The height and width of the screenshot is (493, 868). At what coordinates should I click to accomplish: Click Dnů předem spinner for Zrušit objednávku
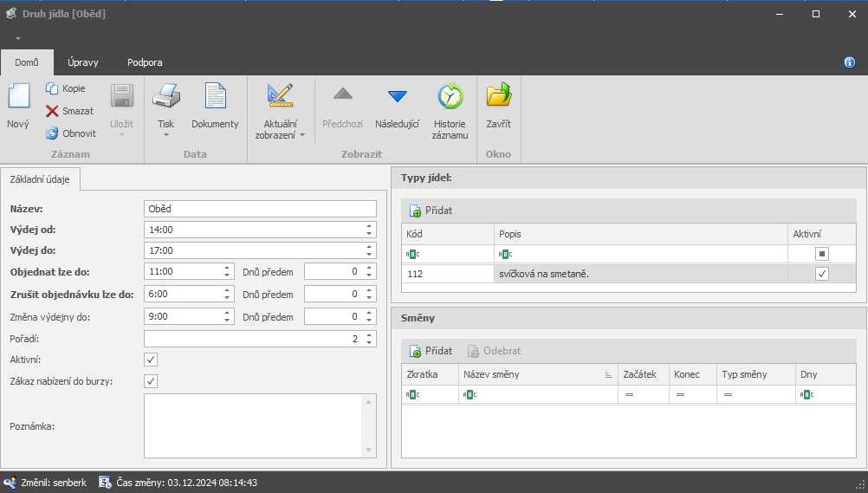tap(369, 294)
